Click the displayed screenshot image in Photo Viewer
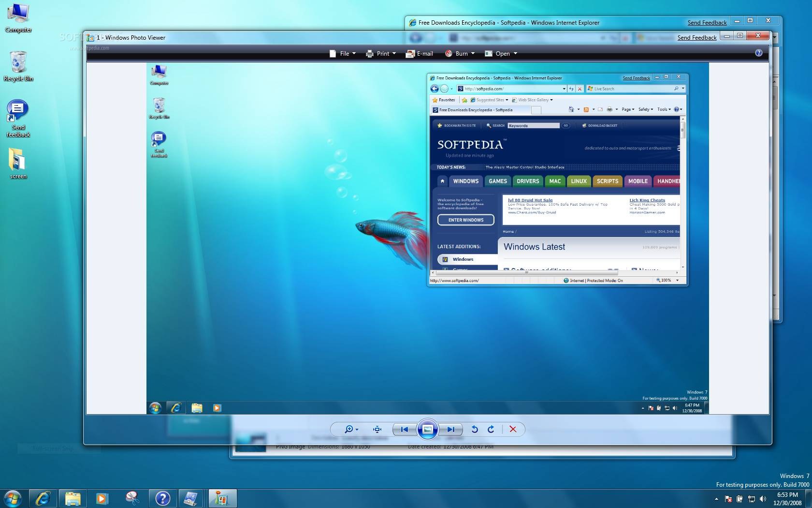Screen dimensions: 812x508 coord(428,239)
